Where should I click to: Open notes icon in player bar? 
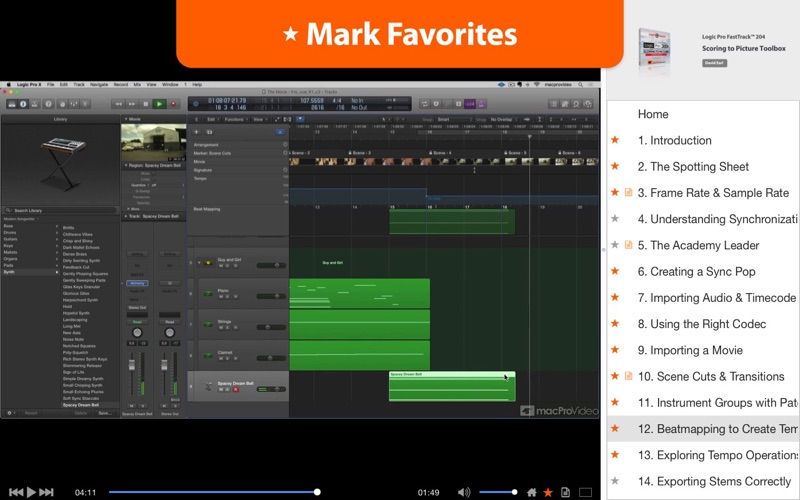[565, 492]
